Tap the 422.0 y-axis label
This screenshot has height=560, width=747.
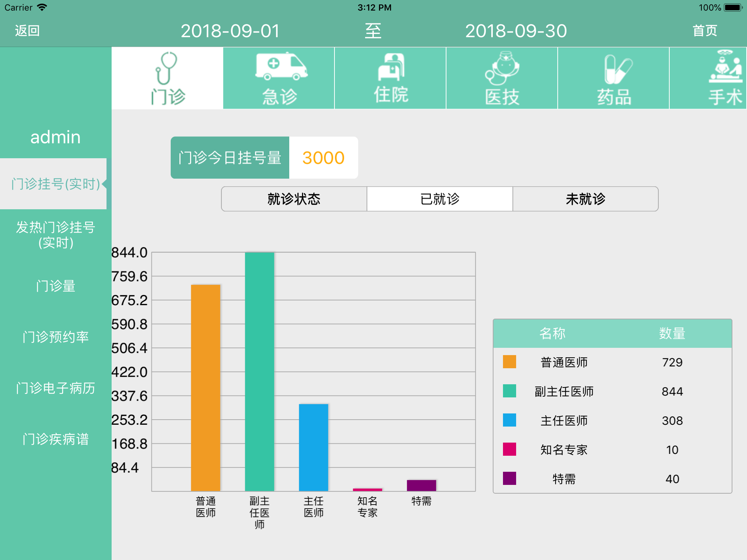(x=129, y=372)
